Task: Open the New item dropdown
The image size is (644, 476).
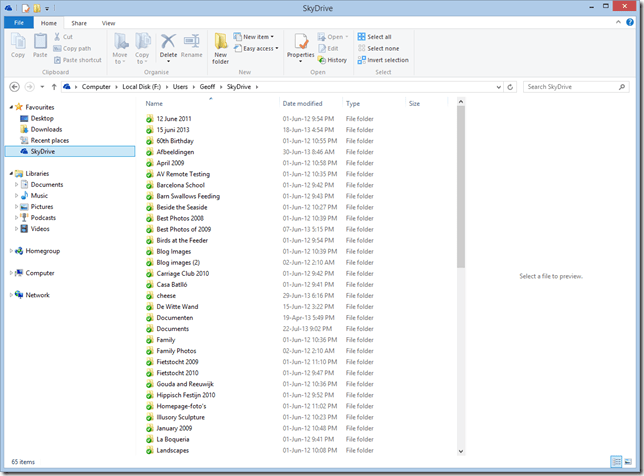Action: (253, 37)
